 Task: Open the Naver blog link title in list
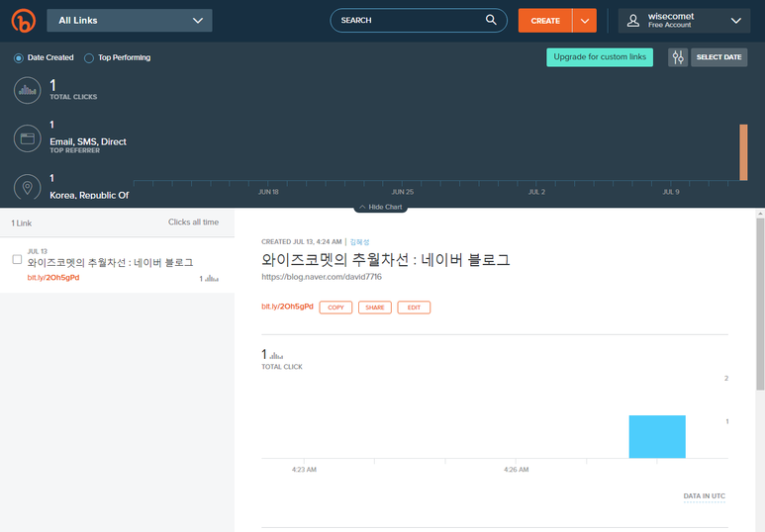click(x=110, y=263)
